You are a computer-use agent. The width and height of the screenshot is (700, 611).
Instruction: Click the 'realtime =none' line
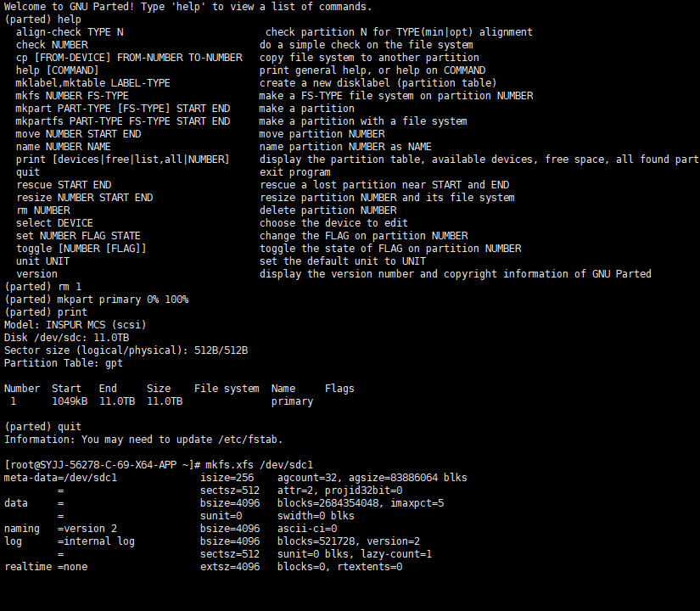[46, 567]
